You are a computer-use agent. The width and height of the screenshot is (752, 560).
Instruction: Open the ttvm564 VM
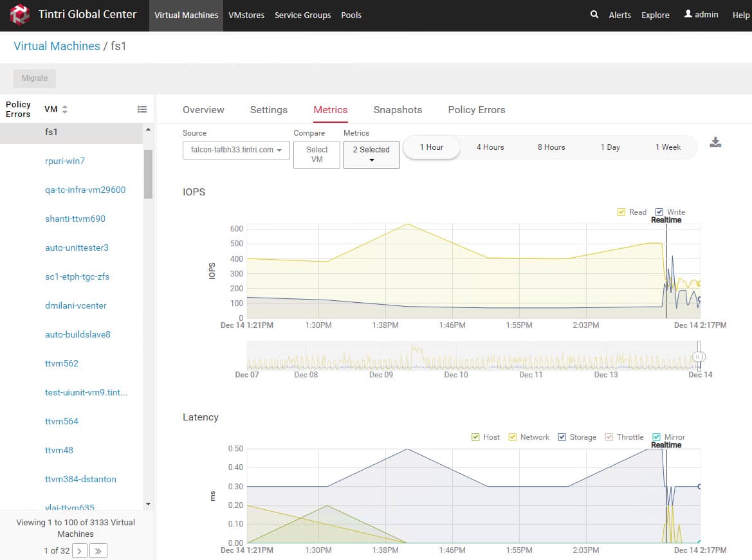(x=61, y=421)
